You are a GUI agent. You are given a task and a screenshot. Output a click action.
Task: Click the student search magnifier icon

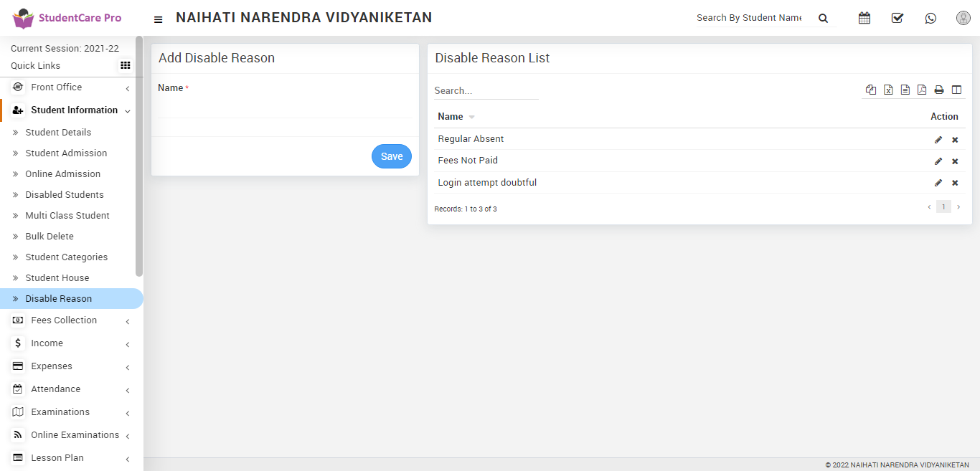click(823, 18)
